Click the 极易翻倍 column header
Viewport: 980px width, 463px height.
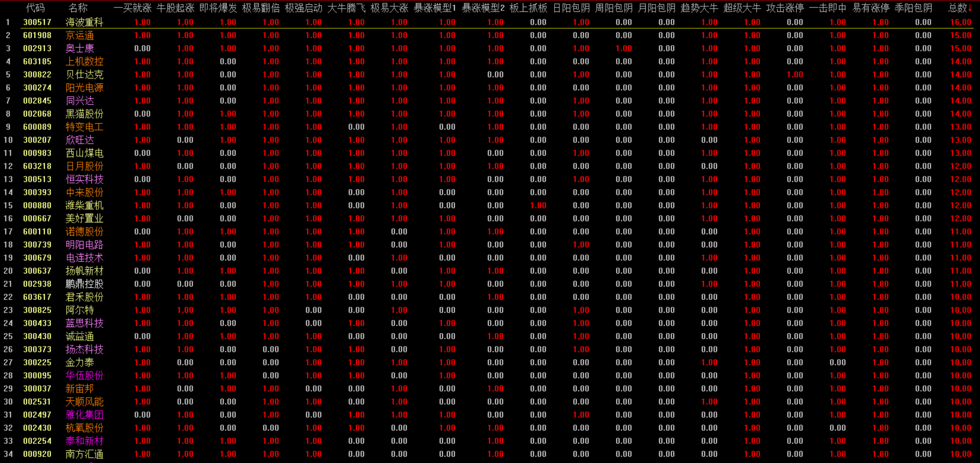point(261,8)
